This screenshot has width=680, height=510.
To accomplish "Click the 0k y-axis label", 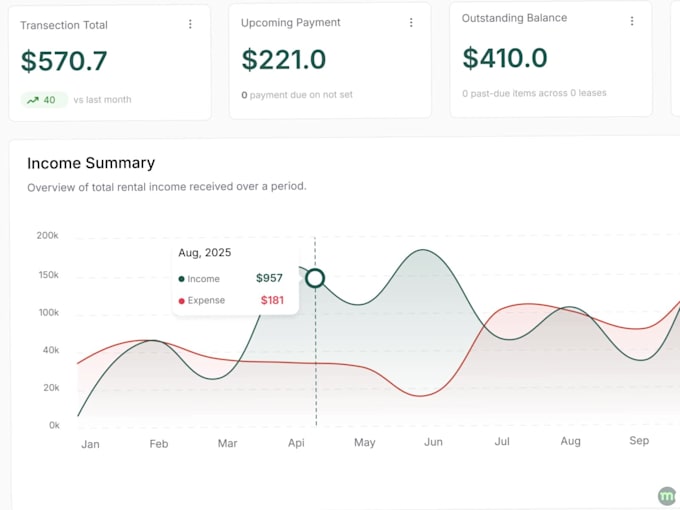I will tap(54, 425).
